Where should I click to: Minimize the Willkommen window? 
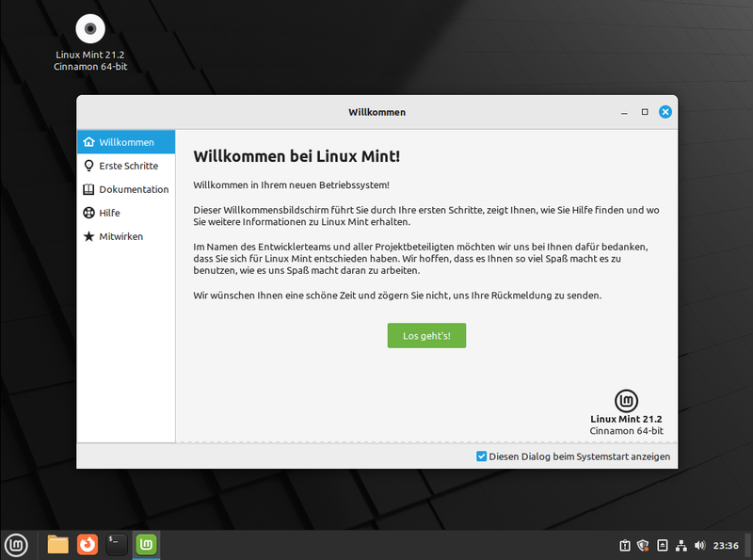click(x=624, y=112)
